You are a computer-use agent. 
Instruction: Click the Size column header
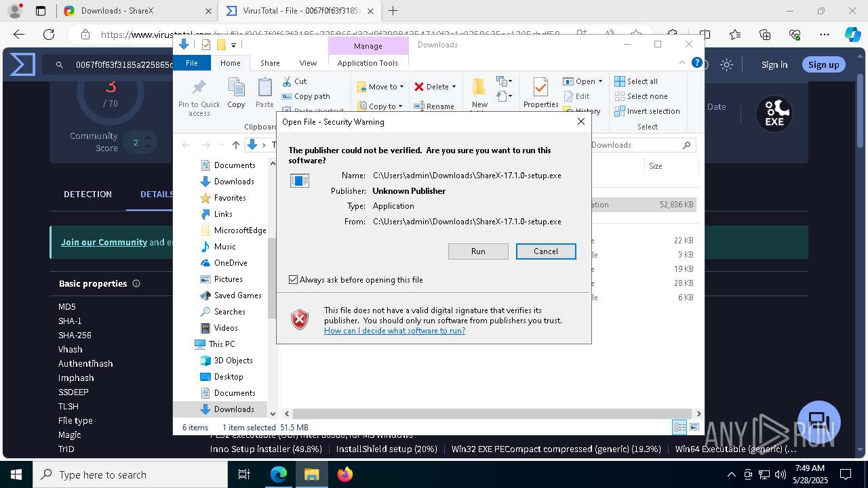656,166
